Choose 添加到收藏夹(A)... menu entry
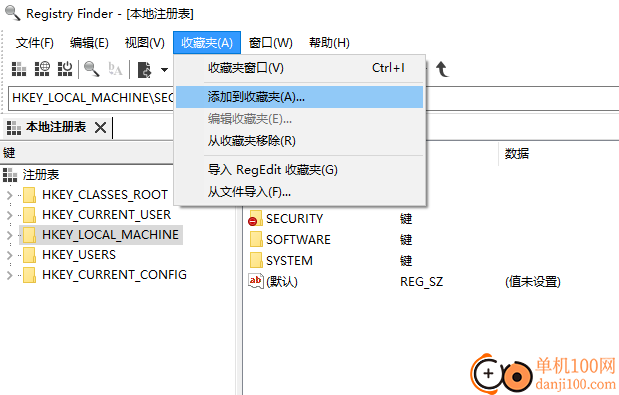Viewport: 619px width, 395px height. 300,97
